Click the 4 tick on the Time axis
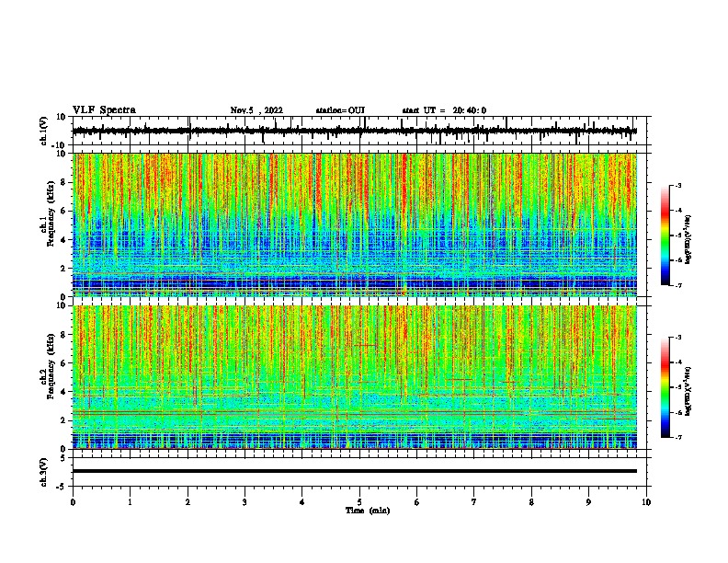Screen dimensions: 728x563 (302, 502)
